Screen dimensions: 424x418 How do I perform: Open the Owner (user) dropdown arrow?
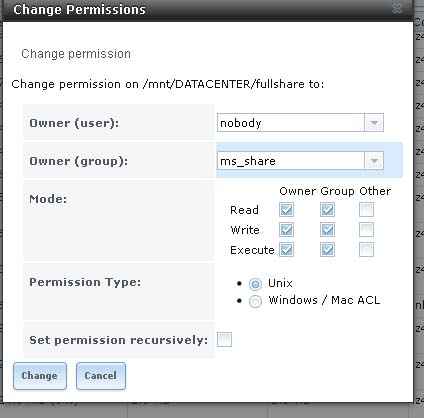(x=374, y=123)
